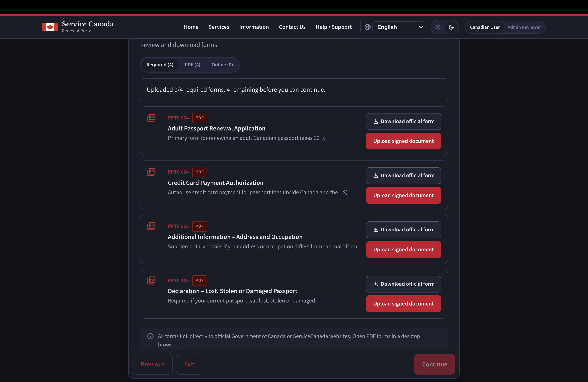Click PDF file icon beside PPTC 084
Image resolution: width=588 pixels, height=382 pixels.
coord(151,172)
